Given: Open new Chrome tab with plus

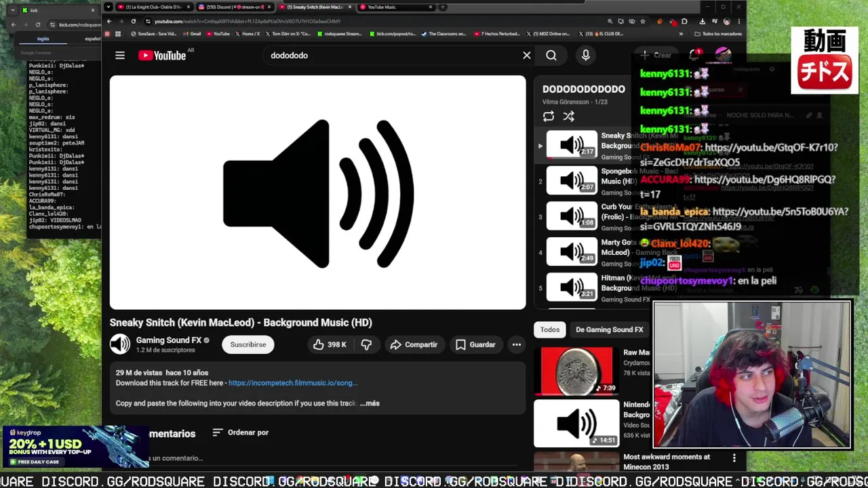Looking at the screenshot, I should point(443,7).
